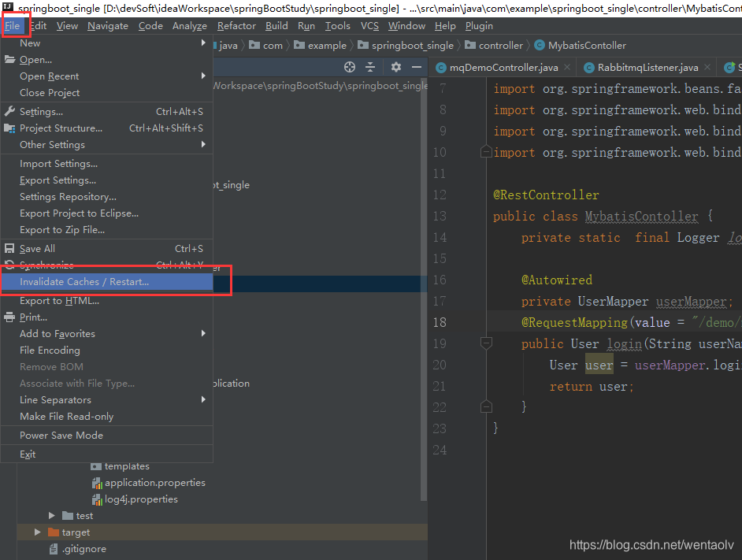Open the File menu
This screenshot has height=560, width=742.
pyautogui.click(x=13, y=26)
